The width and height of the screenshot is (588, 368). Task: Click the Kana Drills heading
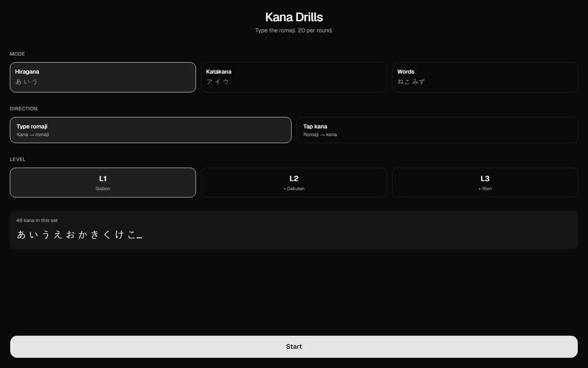point(294,17)
